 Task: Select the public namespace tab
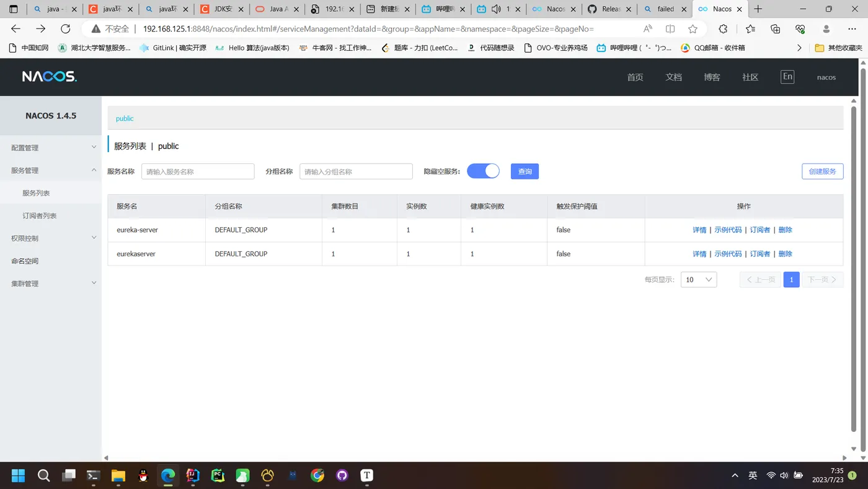125,119
